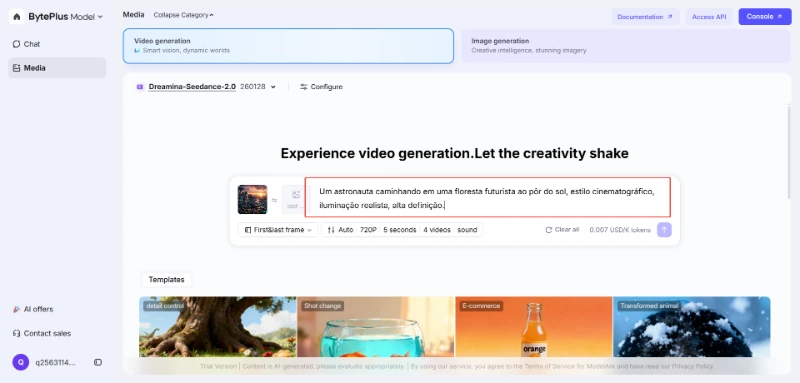Image resolution: width=800 pixels, height=383 pixels.
Task: Click the aspect ratio arrows icon beside Auto
Action: point(331,230)
